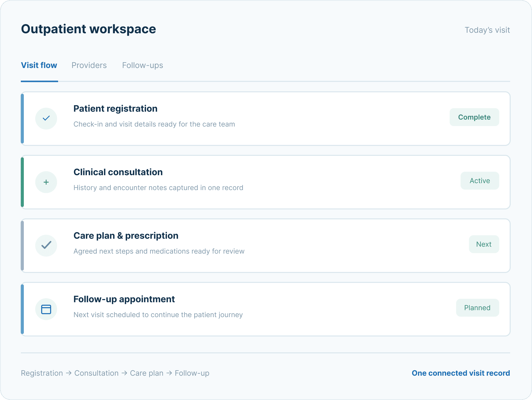The width and height of the screenshot is (532, 400).
Task: Click the 'Next visit scheduled to continue' description
Action: coord(158,315)
